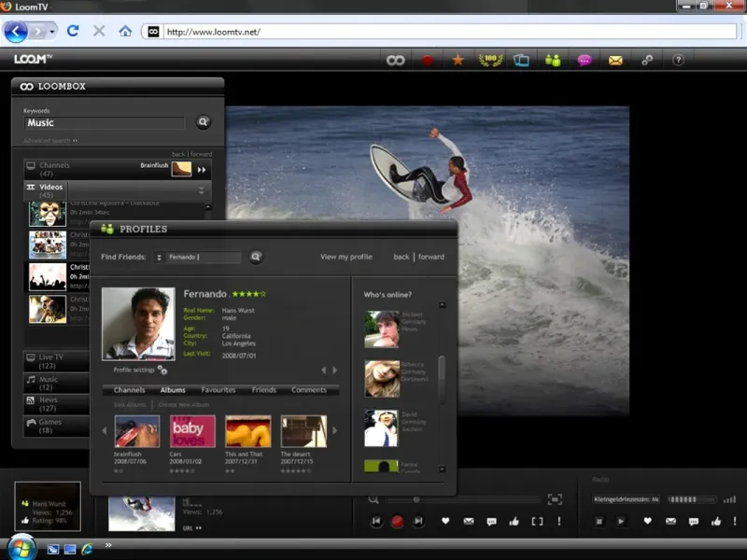Open the 'baby loves' Cars album thumbnail
The image size is (747, 560).
pos(192,432)
